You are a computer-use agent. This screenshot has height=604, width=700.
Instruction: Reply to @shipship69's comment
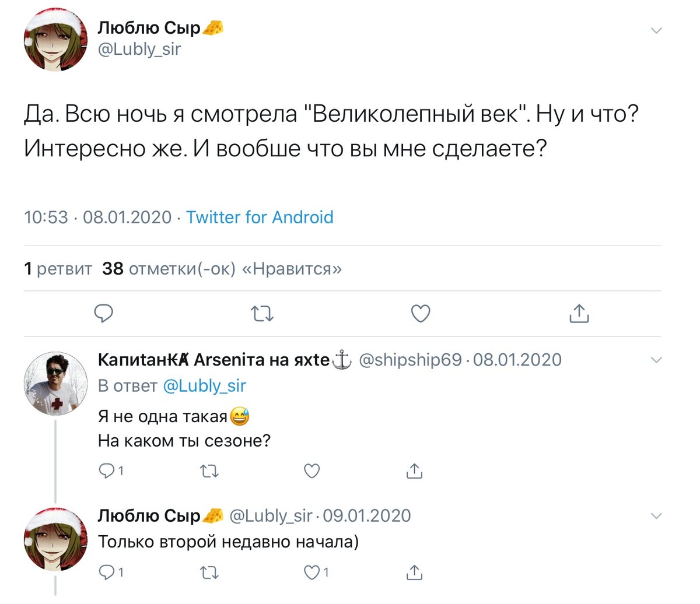coord(107,470)
